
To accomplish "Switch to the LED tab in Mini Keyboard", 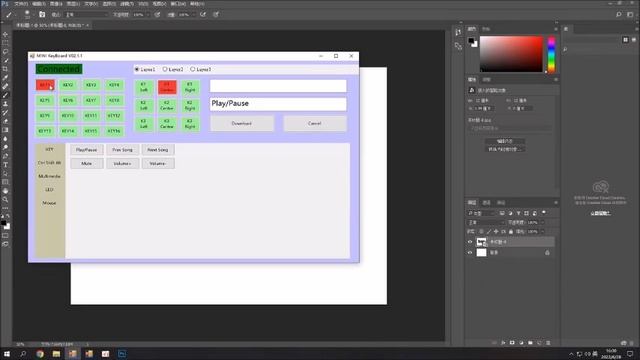I will (x=49, y=190).
